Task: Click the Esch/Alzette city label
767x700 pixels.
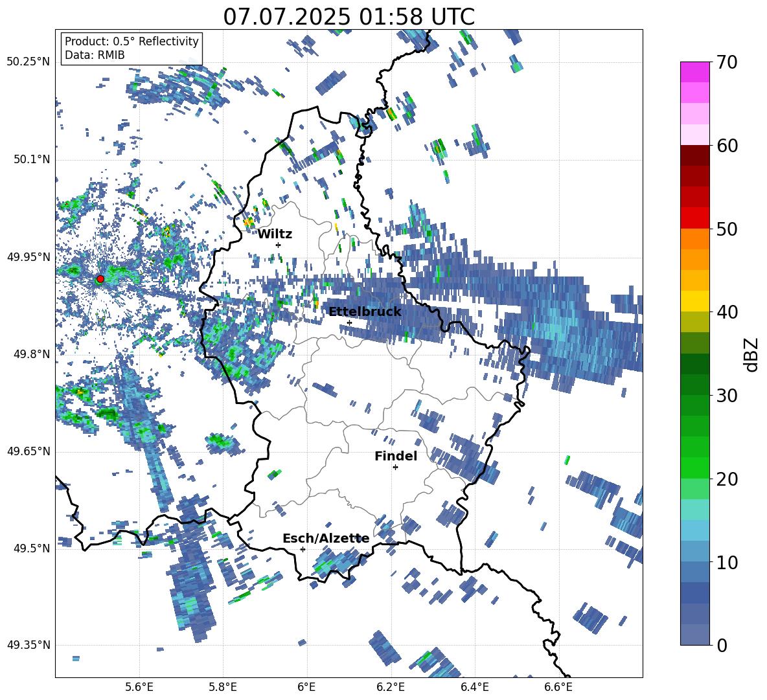Action: [326, 539]
